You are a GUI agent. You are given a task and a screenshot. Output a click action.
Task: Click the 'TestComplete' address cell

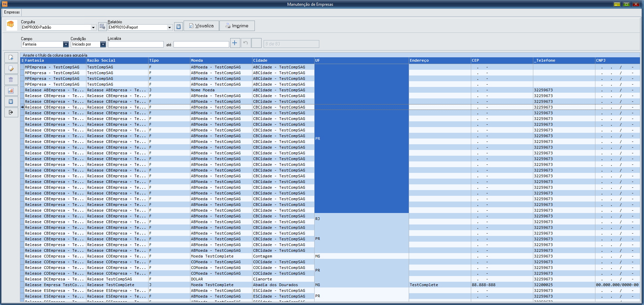440,285
